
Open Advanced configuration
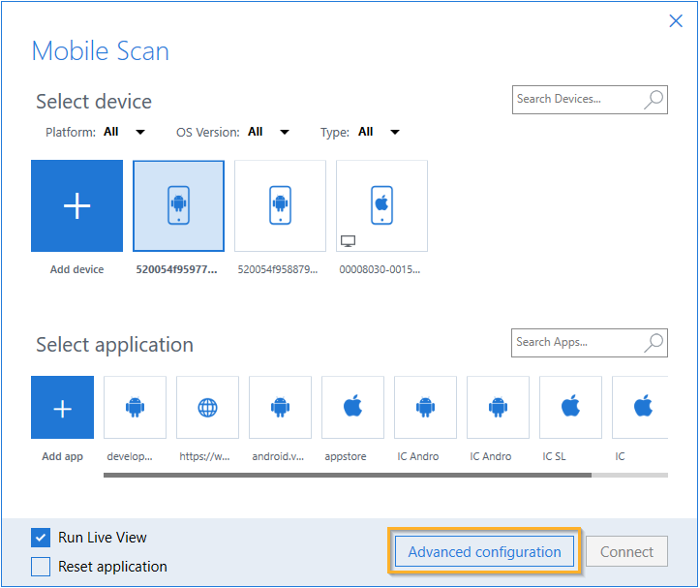[484, 552]
